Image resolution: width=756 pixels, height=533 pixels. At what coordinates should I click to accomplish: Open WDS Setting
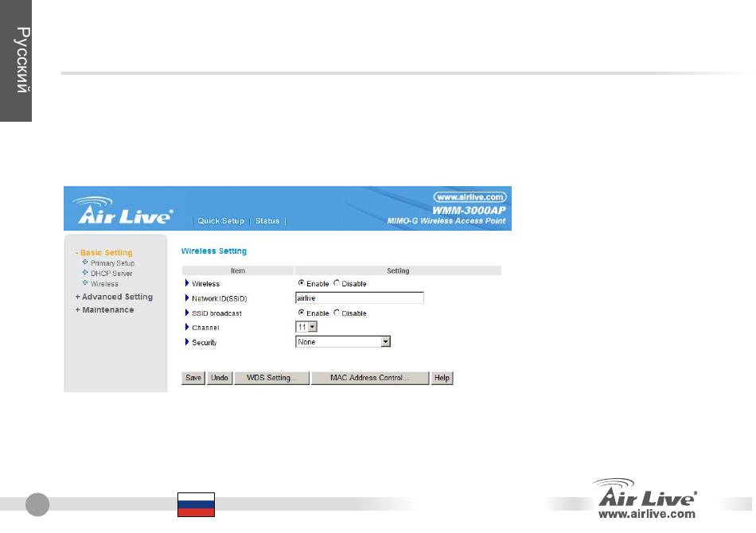tap(271, 378)
